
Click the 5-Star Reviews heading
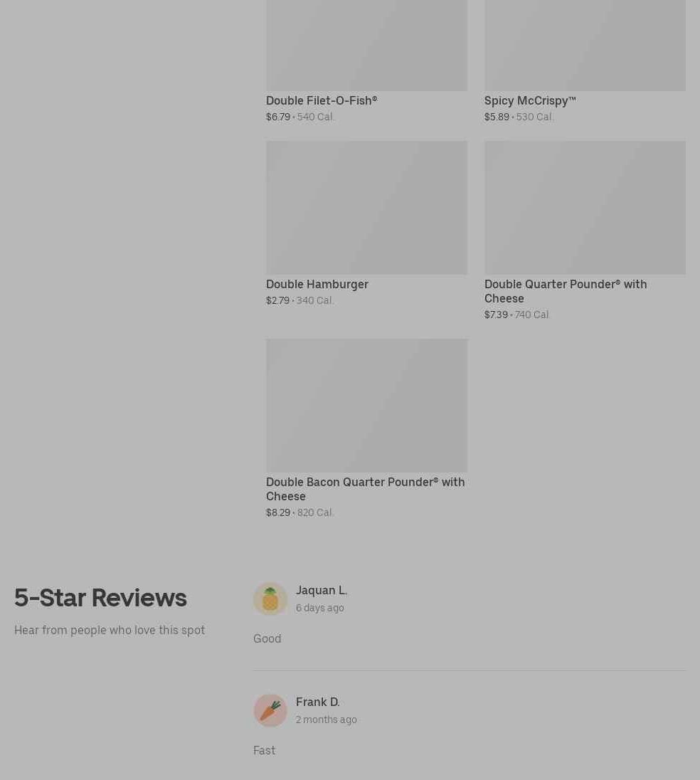pos(100,597)
